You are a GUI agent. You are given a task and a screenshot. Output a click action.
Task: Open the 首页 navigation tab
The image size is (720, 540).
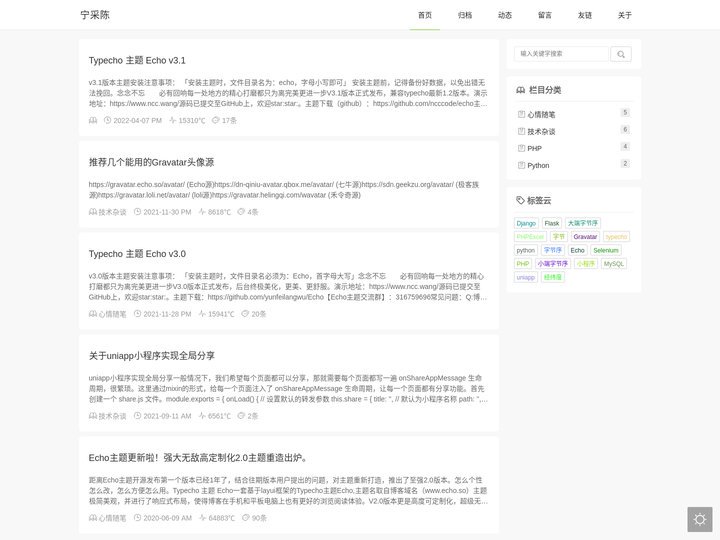[425, 15]
